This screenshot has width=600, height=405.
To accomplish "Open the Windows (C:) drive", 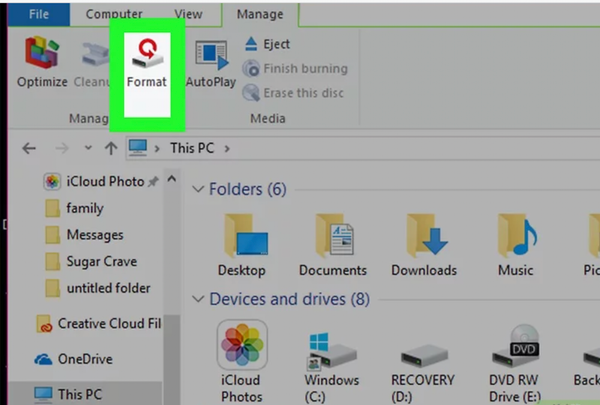I will [x=332, y=350].
